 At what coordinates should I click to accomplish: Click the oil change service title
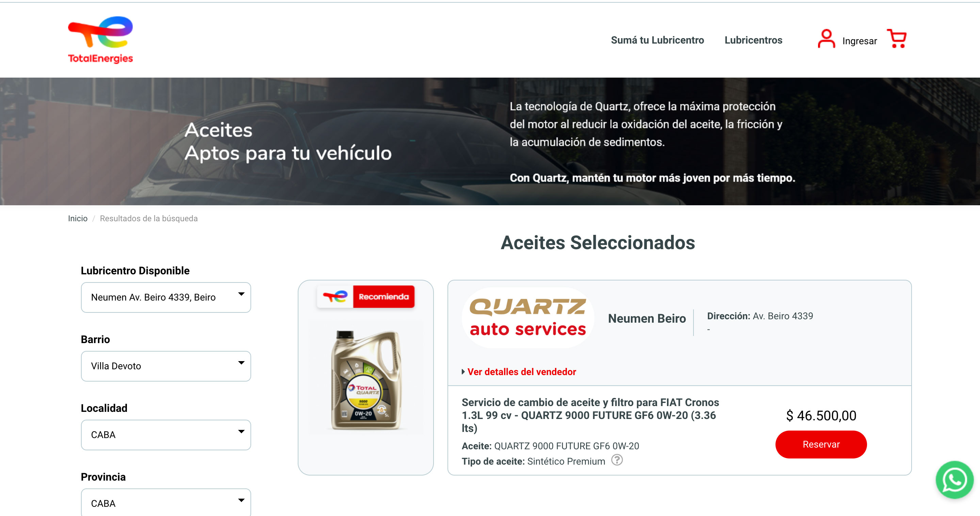[590, 415]
